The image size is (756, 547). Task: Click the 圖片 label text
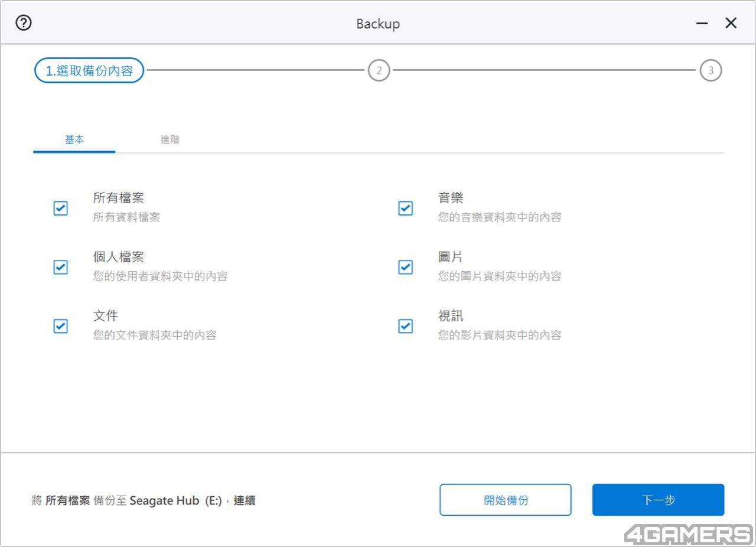pyautogui.click(x=451, y=257)
